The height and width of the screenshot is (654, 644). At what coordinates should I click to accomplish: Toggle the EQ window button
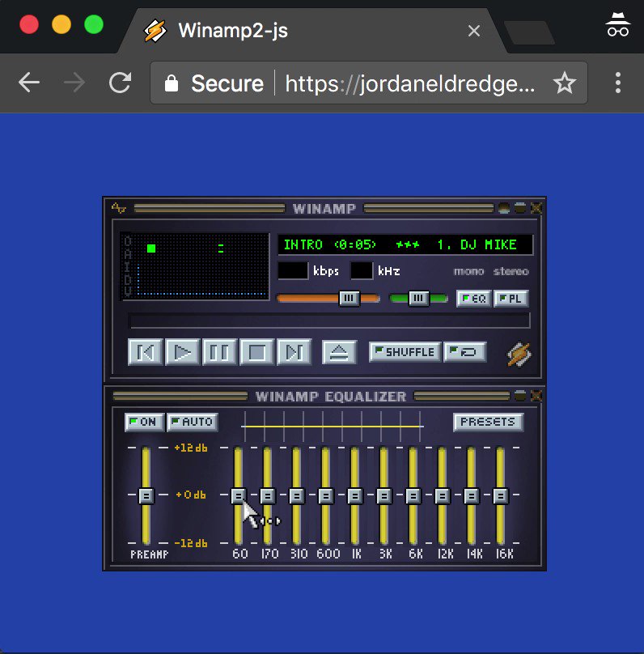coord(474,298)
